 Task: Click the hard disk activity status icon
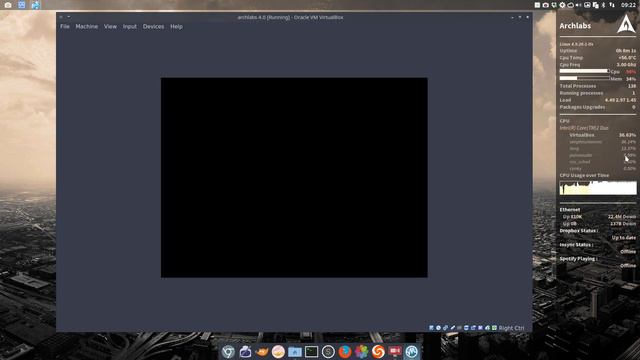point(431,328)
